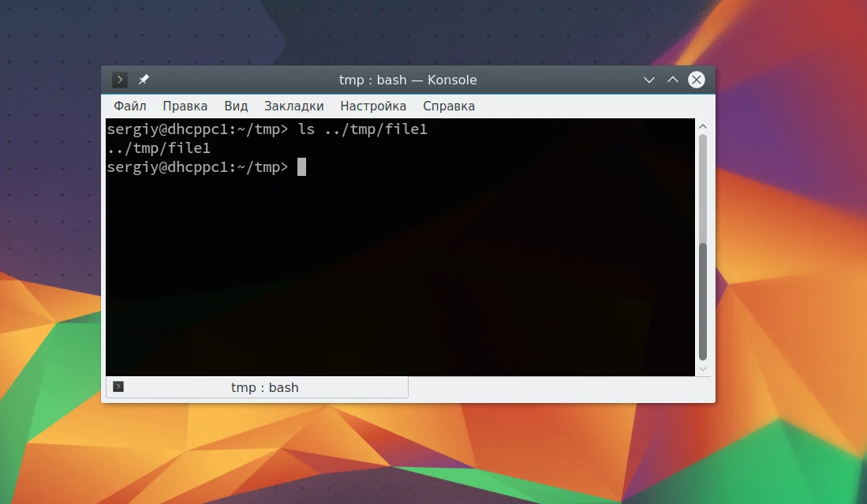Viewport: 867px width, 504px height.
Task: Open the Правка menu
Action: [185, 106]
